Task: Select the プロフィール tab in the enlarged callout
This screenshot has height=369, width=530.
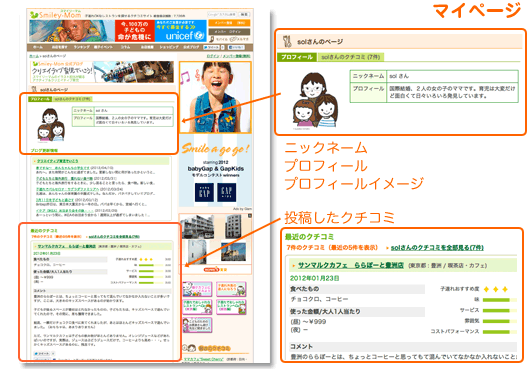Action: click(297, 57)
